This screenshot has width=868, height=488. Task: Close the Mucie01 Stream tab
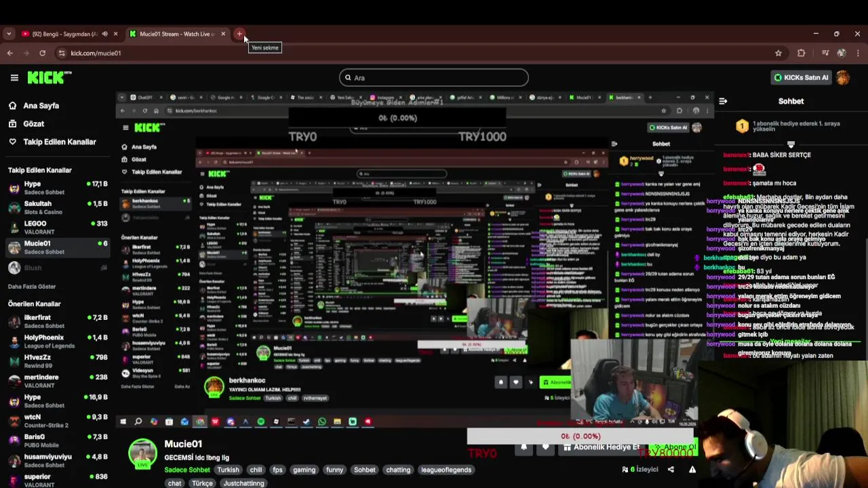coord(223,34)
